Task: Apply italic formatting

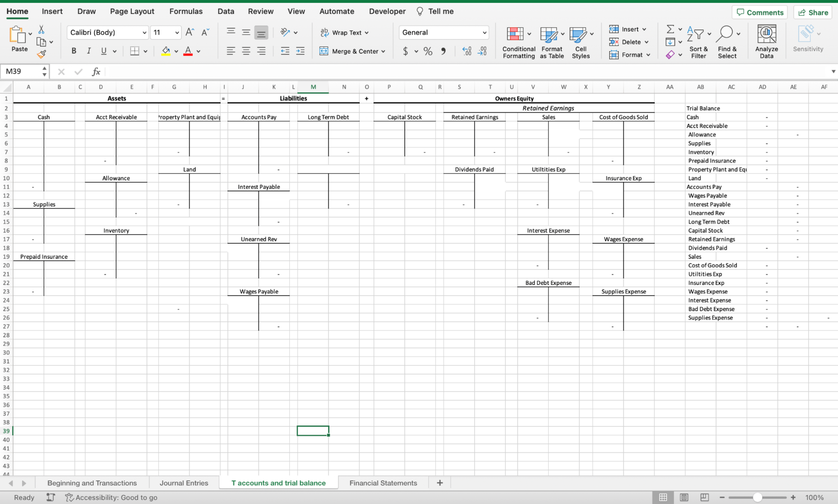Action: [89, 51]
